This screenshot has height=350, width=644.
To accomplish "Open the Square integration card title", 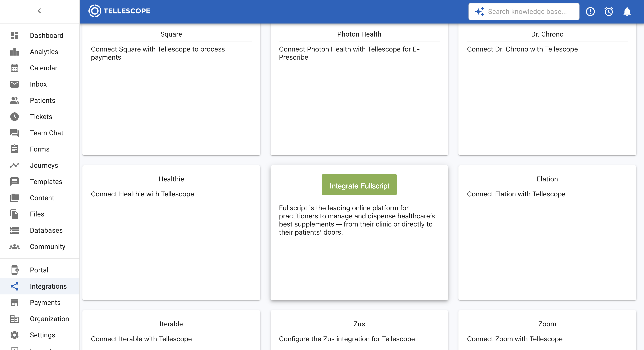I will (171, 34).
